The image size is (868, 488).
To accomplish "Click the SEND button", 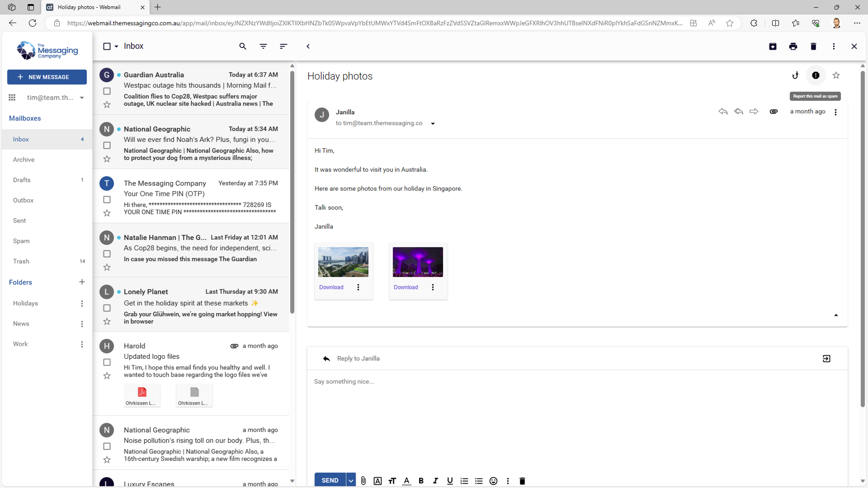I will click(330, 481).
